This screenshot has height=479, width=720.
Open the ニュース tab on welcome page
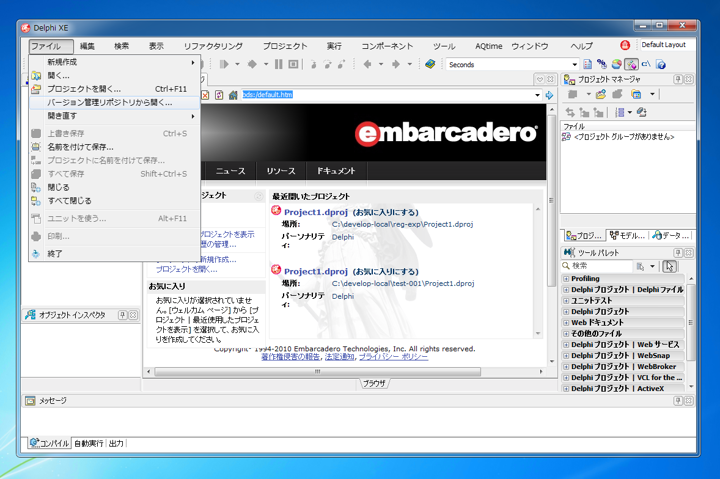point(231,171)
